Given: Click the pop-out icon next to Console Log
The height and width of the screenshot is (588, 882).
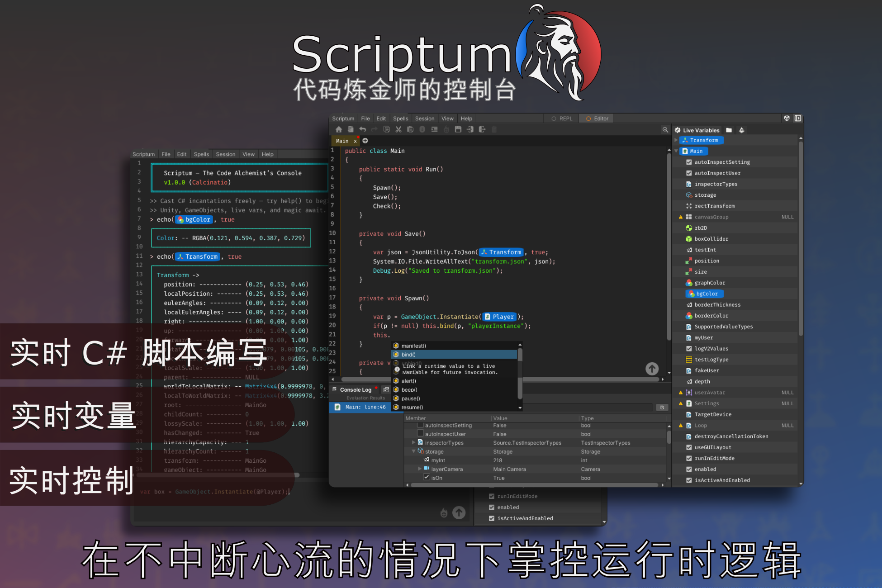Looking at the screenshot, I should click(386, 389).
